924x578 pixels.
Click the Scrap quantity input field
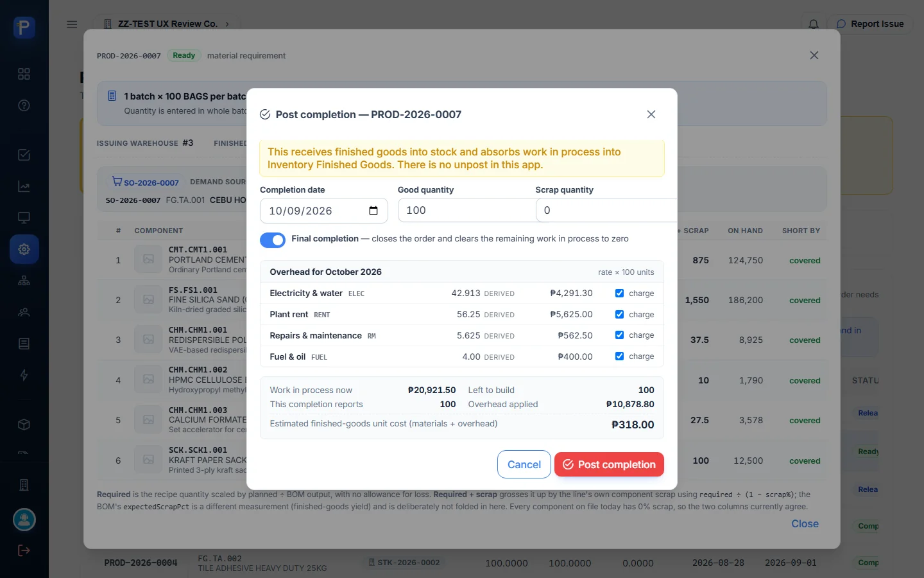pyautogui.click(x=606, y=211)
